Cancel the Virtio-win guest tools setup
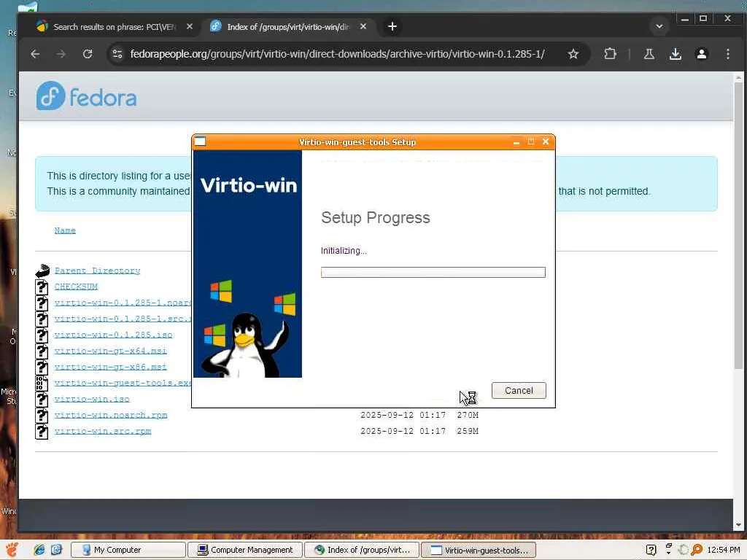Viewport: 747px width, 560px height. 519,391
